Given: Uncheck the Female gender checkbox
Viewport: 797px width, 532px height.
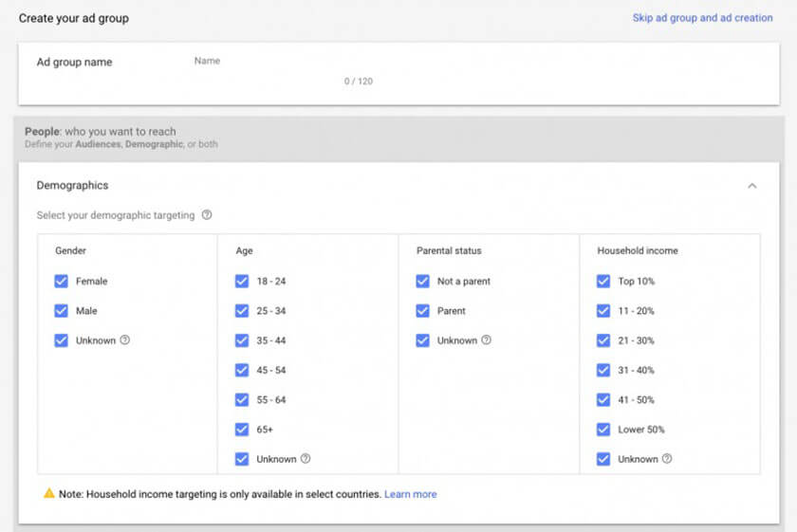Looking at the screenshot, I should (x=62, y=282).
